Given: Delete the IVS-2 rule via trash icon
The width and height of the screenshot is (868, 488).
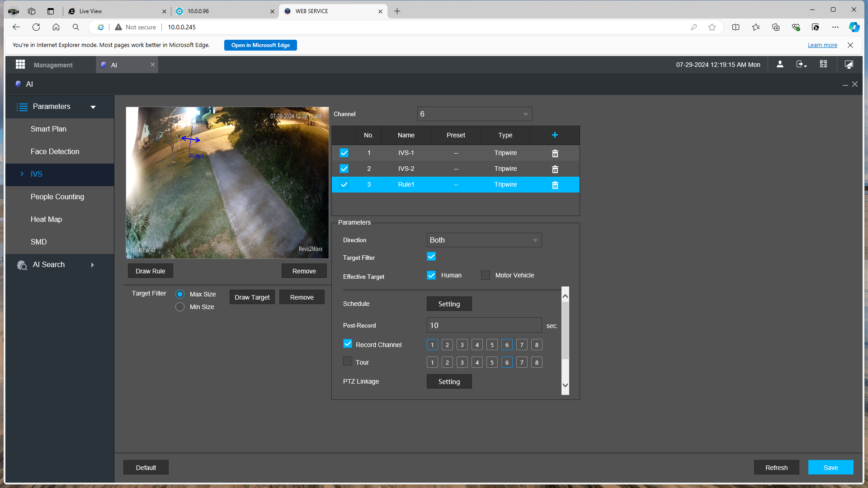Looking at the screenshot, I should [x=555, y=169].
